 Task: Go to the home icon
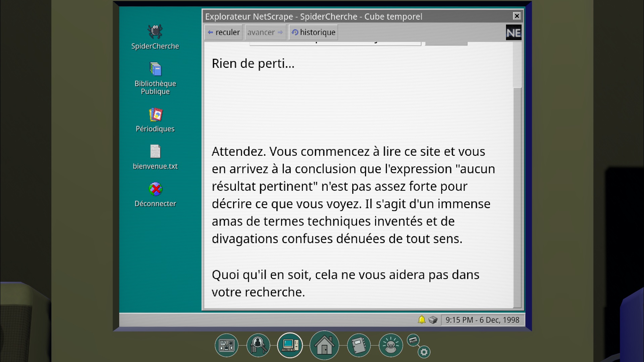[x=324, y=345]
